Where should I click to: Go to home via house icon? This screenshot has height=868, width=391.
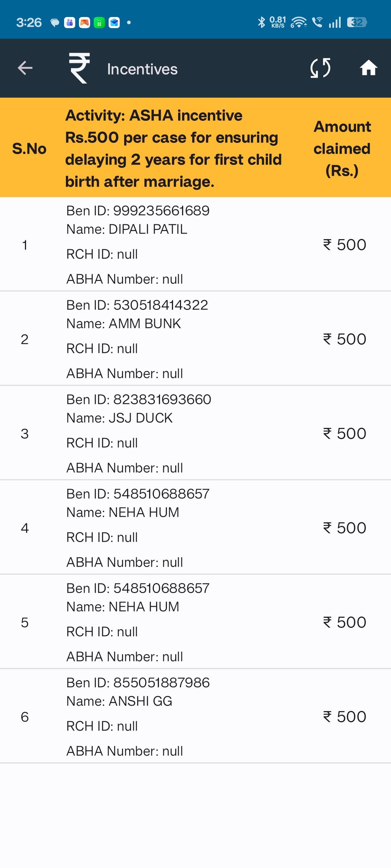click(x=369, y=68)
